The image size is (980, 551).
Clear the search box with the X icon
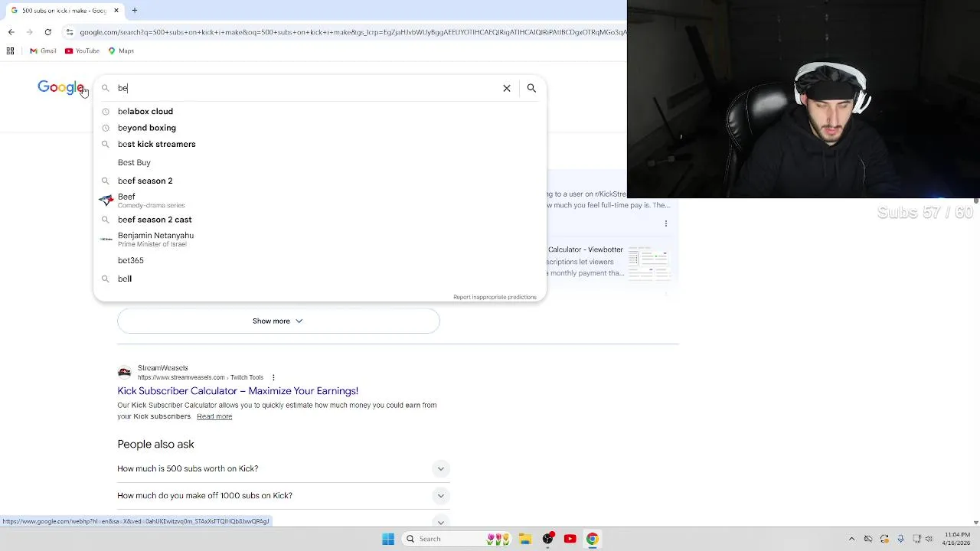pyautogui.click(x=507, y=88)
